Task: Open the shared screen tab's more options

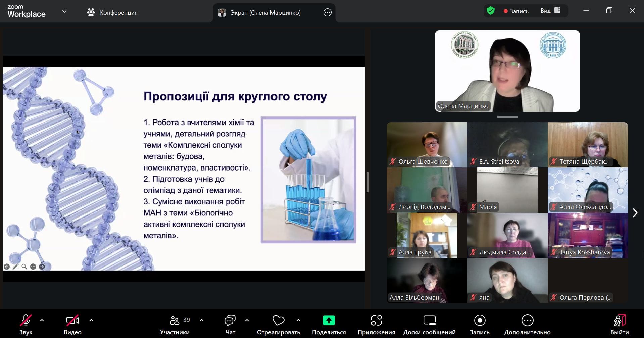Action: 327,13
